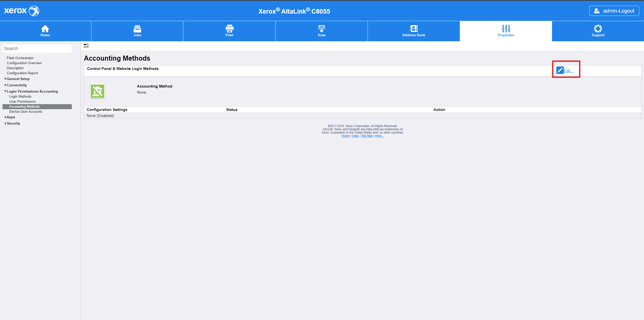
Task: Click the grid view icon above the title
Action: tap(86, 46)
